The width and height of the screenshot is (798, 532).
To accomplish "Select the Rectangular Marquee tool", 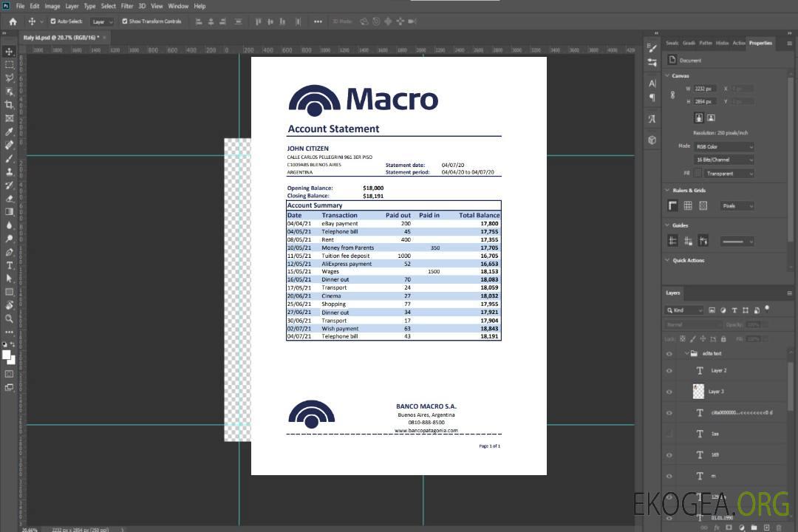I will click(x=9, y=65).
